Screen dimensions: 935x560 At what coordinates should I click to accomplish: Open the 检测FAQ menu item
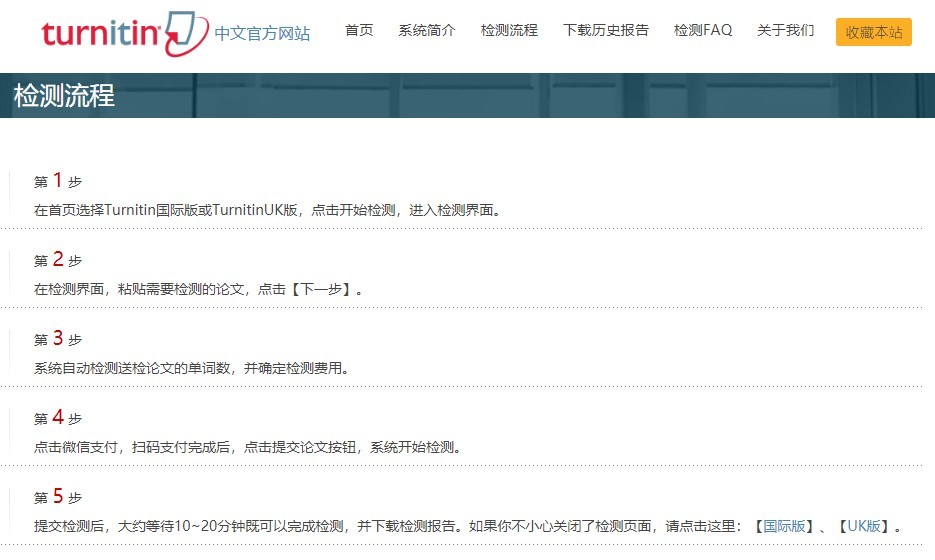703,30
